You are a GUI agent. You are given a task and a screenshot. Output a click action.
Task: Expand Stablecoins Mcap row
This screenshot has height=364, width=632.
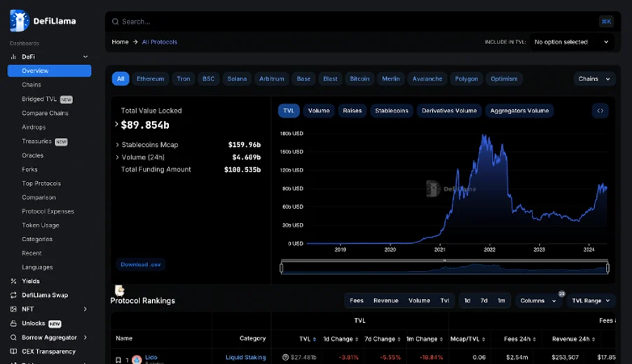point(117,145)
